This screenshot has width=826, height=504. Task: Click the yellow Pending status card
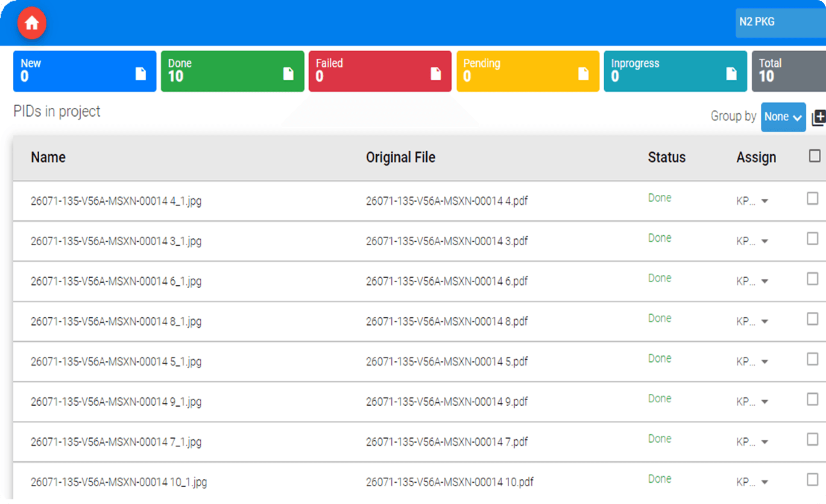pos(527,71)
